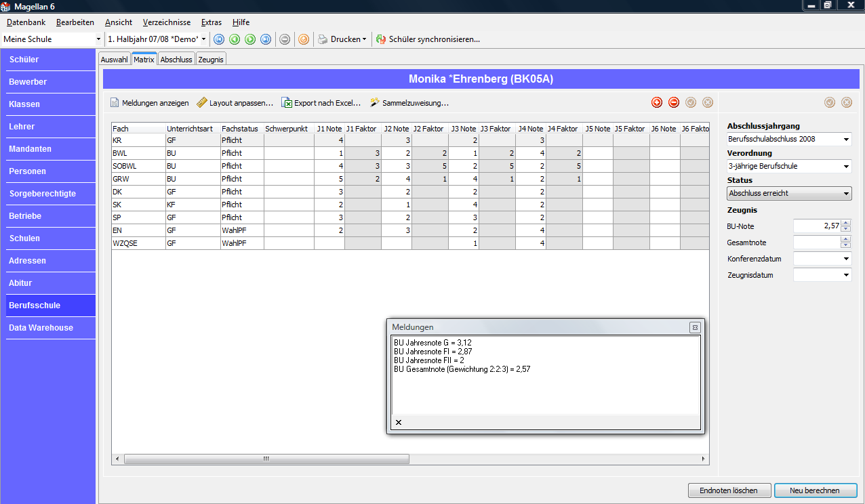Screen dimensions: 865x504
Task: Go to next record green arrow
Action: pyautogui.click(x=250, y=39)
